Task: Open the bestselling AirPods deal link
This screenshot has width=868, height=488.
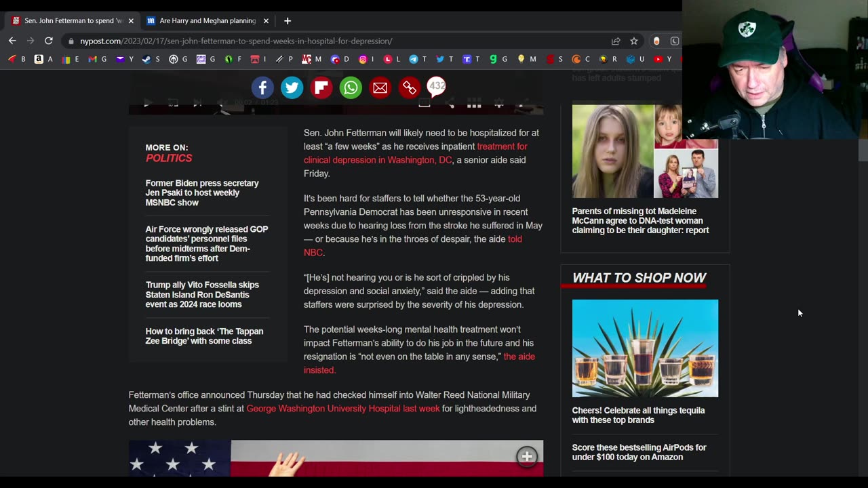Action: (x=639, y=452)
